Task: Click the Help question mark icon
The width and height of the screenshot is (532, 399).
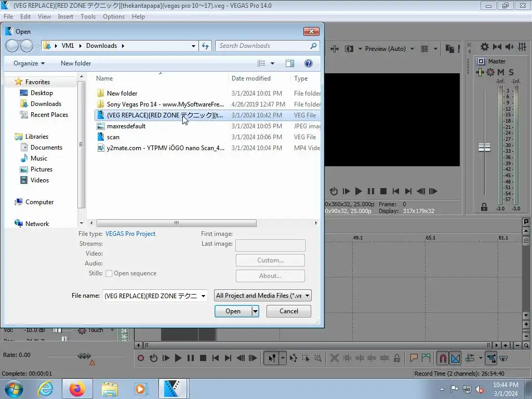Action: tap(309, 63)
